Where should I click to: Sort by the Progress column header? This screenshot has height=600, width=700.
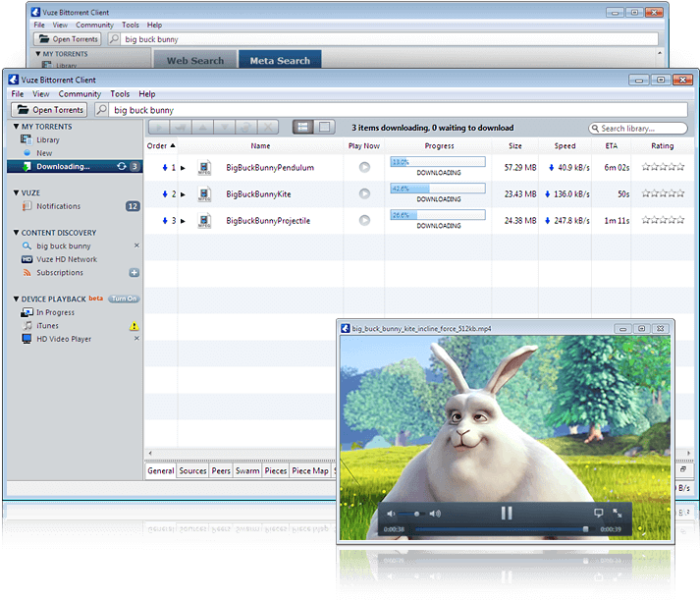point(439,146)
